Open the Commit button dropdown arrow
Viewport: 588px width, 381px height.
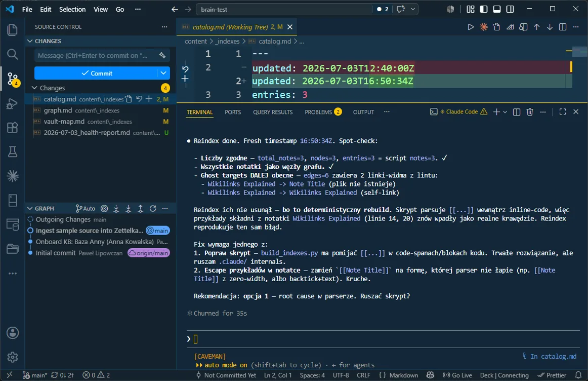(163, 73)
